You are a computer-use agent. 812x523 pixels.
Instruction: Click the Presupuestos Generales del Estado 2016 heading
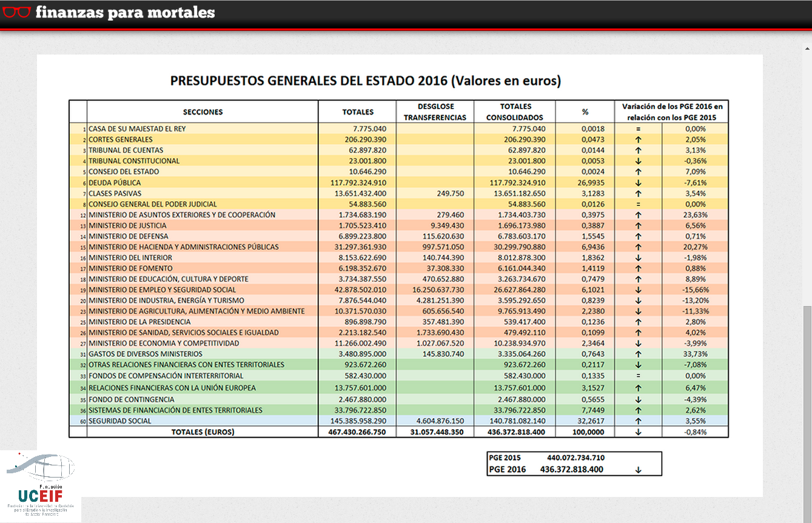[365, 81]
